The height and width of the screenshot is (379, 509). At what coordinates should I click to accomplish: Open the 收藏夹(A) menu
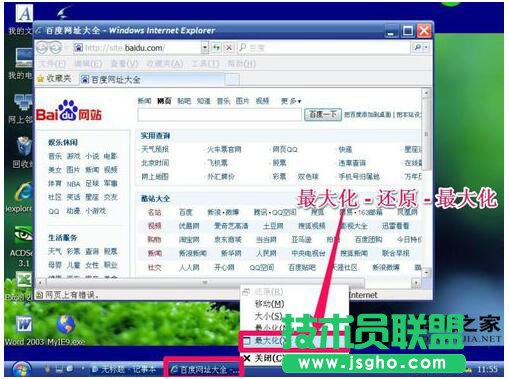(165, 63)
